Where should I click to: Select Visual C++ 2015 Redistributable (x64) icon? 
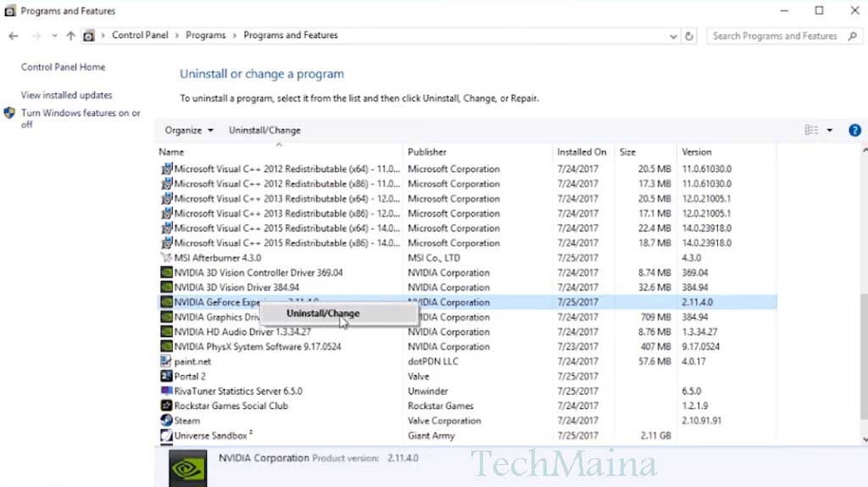coord(166,227)
